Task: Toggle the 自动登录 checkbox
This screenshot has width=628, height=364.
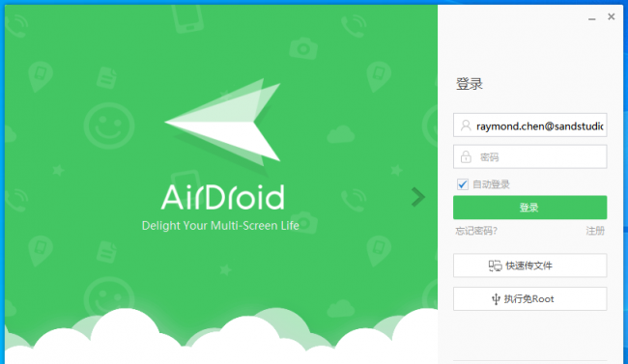Action: 463,184
